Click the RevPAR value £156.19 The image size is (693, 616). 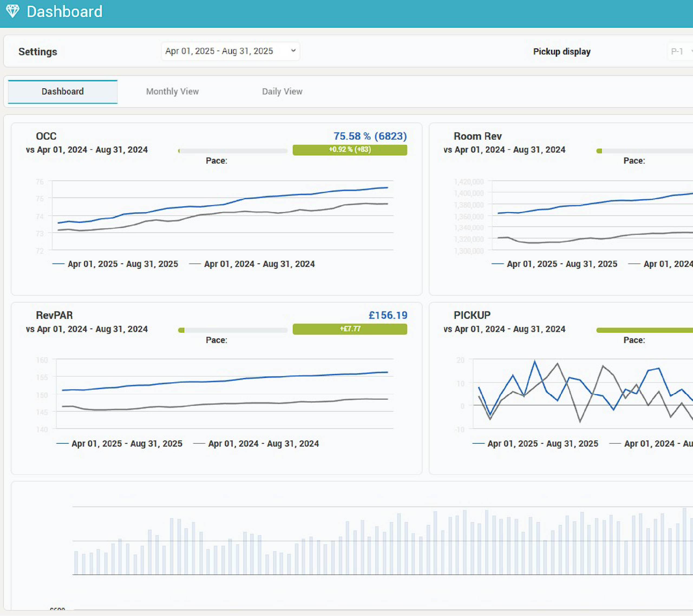[x=388, y=315]
